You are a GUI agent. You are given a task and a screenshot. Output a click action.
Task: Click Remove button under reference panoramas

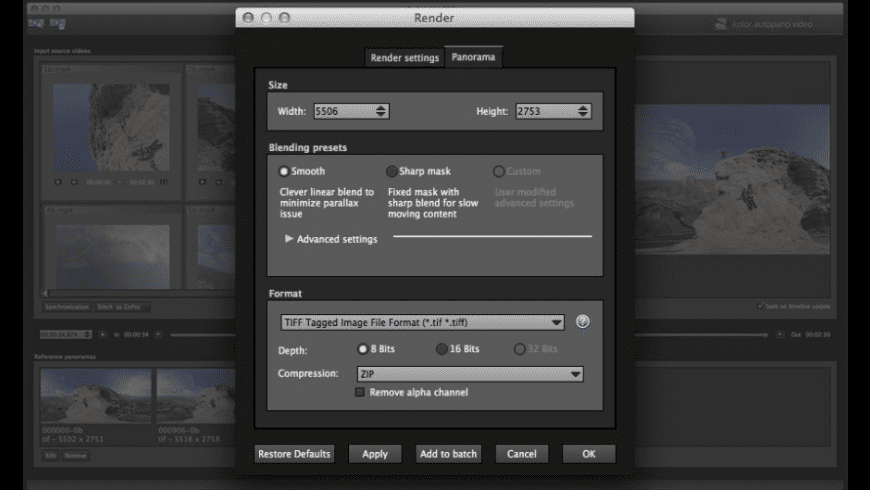(75, 456)
